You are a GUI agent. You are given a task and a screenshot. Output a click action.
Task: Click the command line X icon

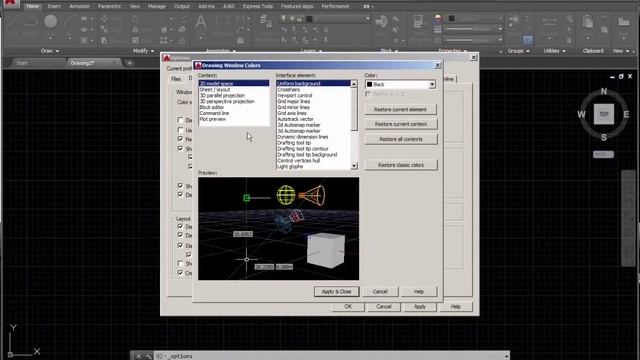point(138,356)
